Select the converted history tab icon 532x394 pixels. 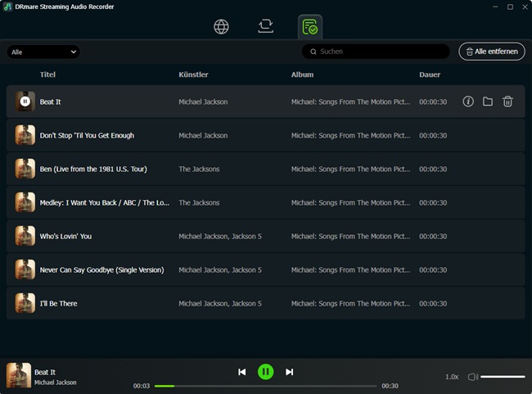[x=309, y=27]
